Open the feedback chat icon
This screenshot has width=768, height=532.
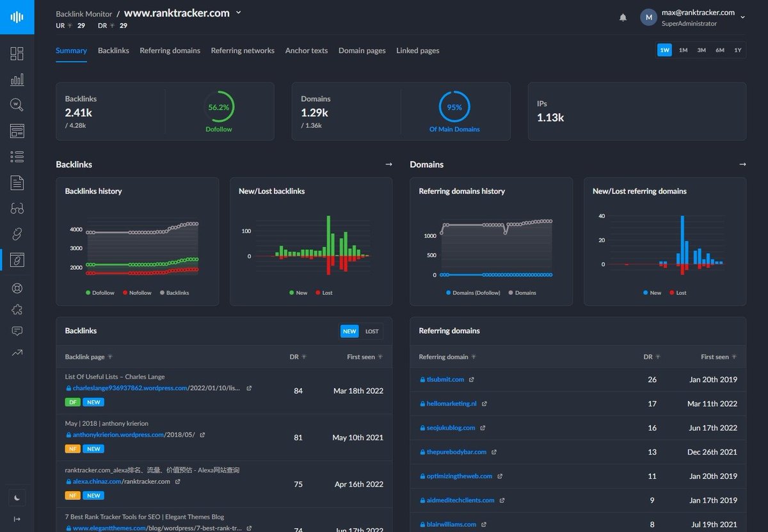17,331
